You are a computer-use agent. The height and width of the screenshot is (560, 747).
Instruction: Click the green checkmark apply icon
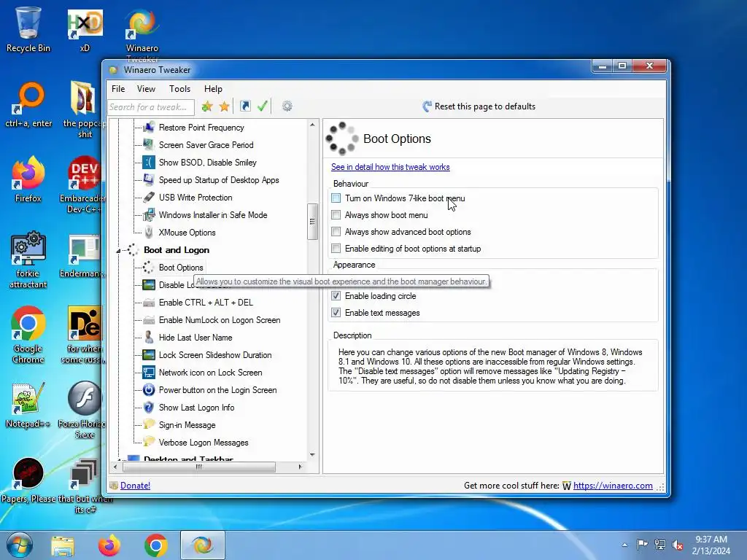tap(263, 106)
